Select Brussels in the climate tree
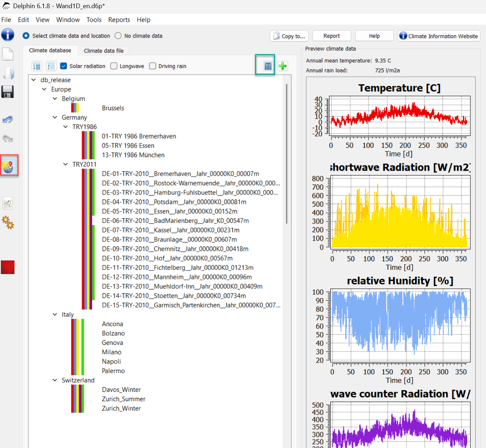Screen dimensions: 486x448 pyautogui.click(x=113, y=108)
